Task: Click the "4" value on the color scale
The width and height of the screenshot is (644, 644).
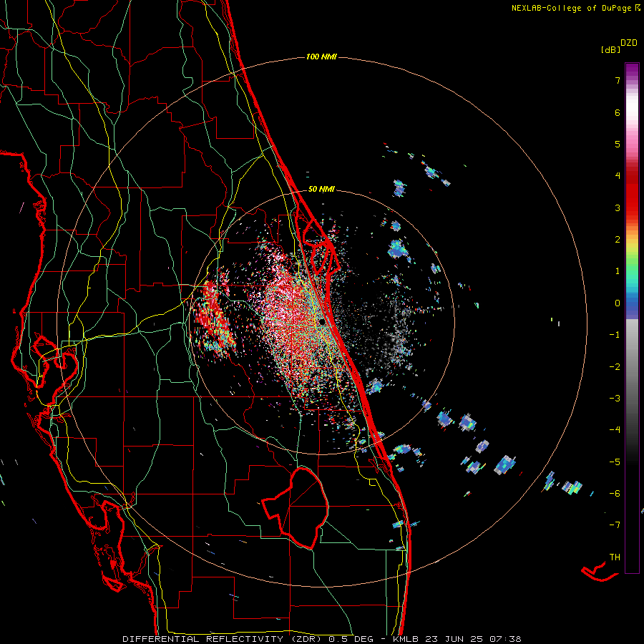Action: (618, 176)
